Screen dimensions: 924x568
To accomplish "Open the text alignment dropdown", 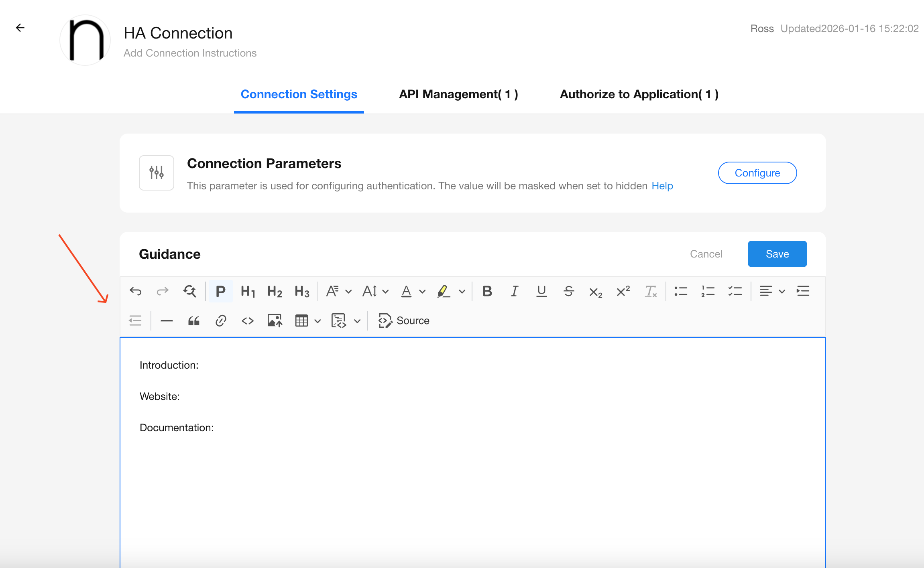I will (772, 291).
